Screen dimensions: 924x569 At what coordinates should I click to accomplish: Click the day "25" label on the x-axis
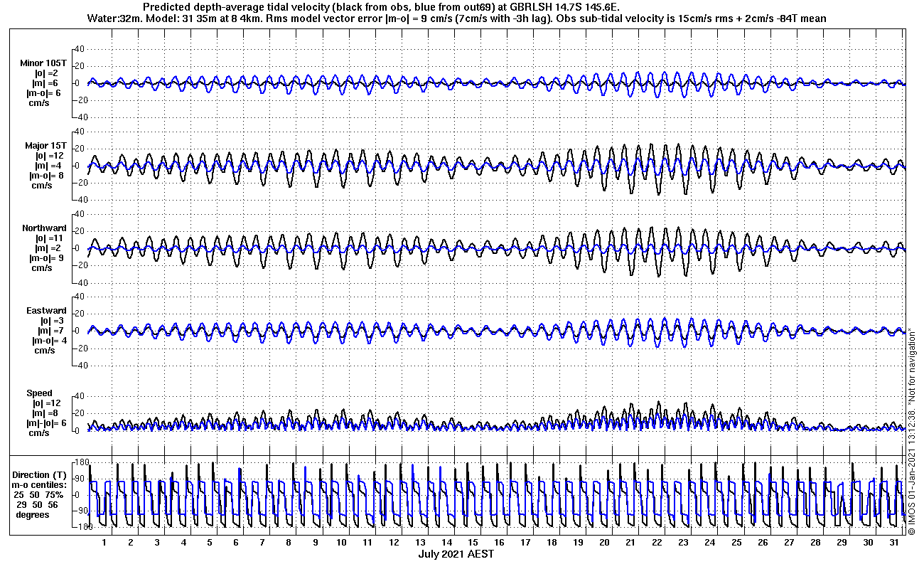point(736,542)
